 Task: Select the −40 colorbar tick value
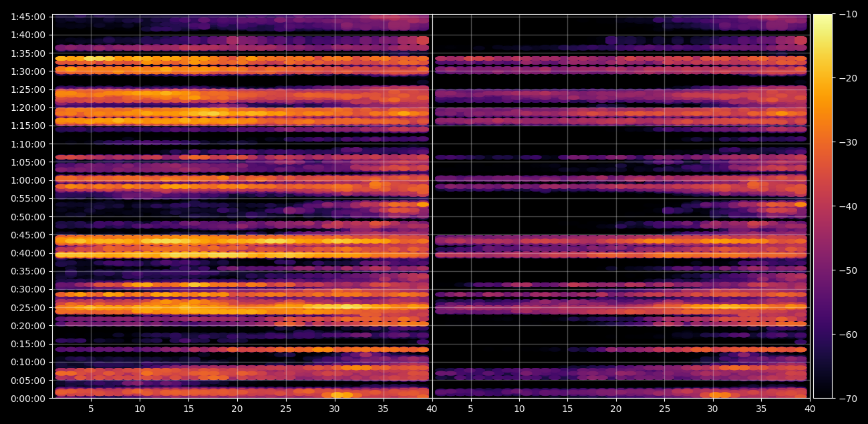pyautogui.click(x=848, y=206)
